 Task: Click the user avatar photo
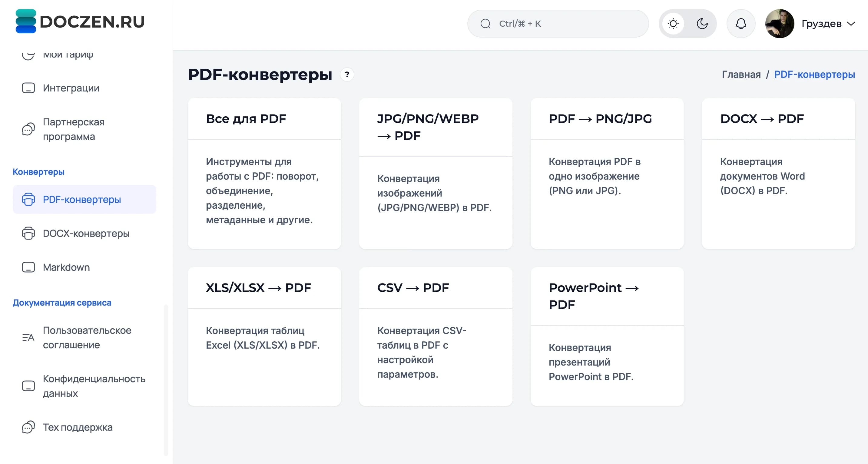[779, 24]
